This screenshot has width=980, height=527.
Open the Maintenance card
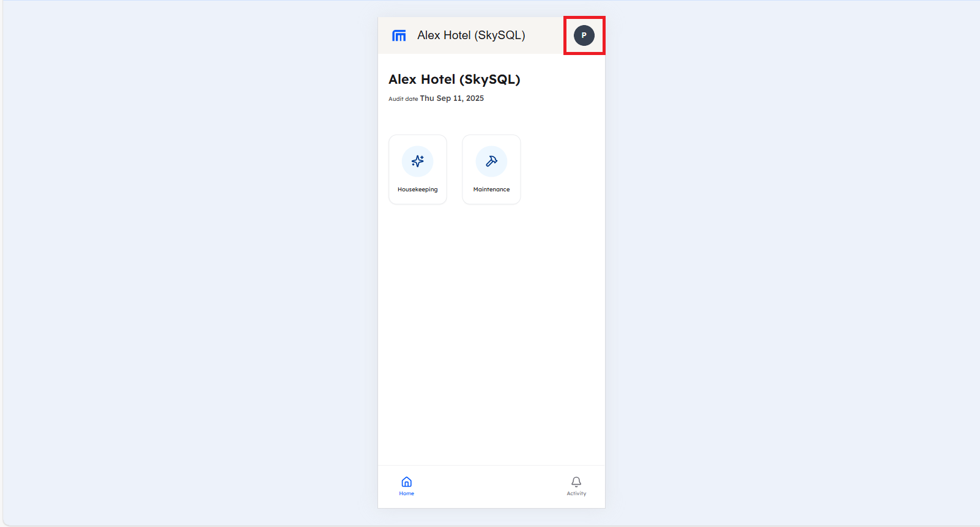(x=491, y=170)
